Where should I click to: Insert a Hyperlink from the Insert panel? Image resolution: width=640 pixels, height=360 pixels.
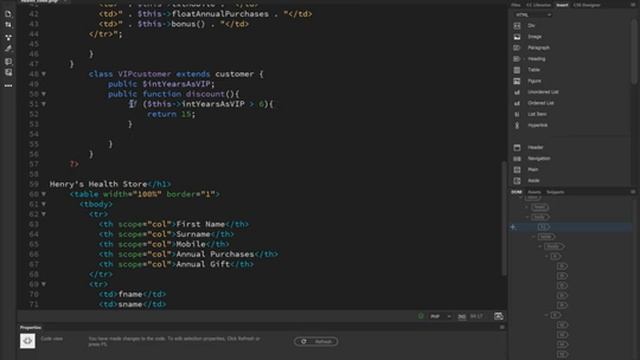coord(538,125)
